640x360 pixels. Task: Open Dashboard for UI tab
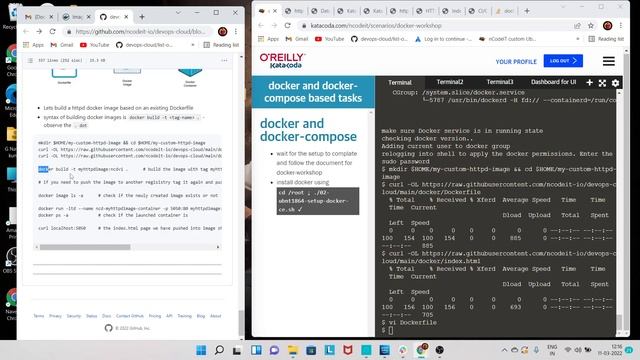pyautogui.click(x=553, y=82)
